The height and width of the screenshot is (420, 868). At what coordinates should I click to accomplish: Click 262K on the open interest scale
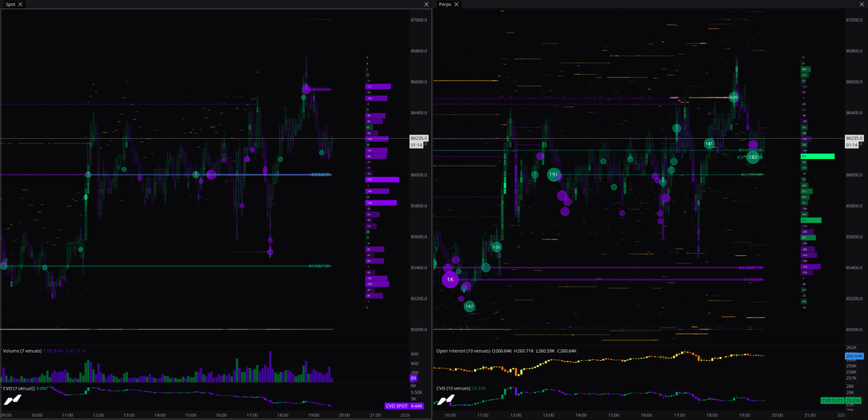point(851,348)
